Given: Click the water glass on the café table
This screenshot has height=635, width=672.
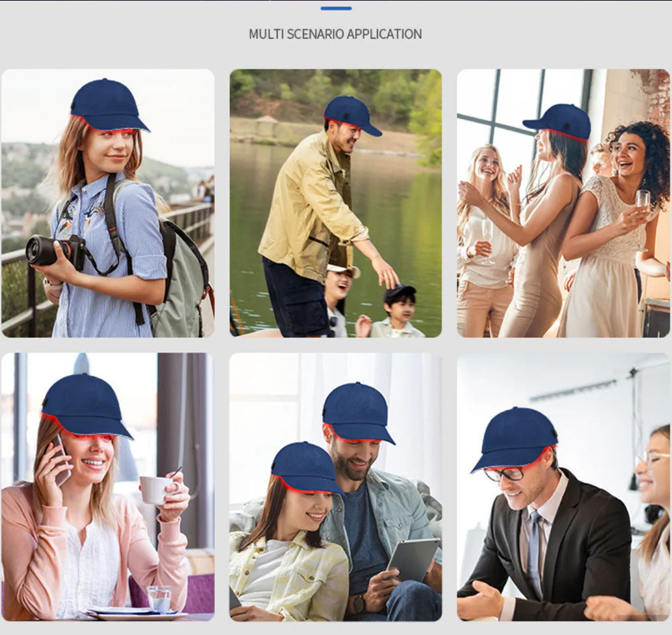Looking at the screenshot, I should coord(159,597).
